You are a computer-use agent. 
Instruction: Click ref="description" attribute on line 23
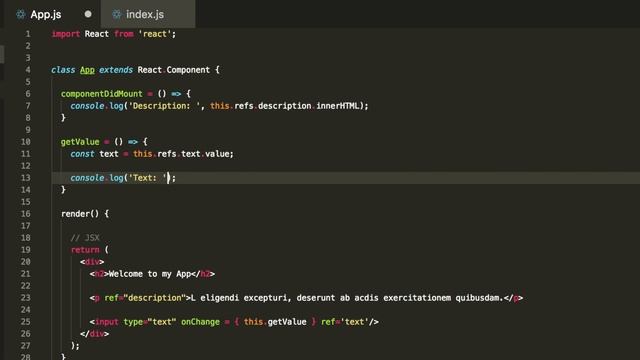click(145, 298)
